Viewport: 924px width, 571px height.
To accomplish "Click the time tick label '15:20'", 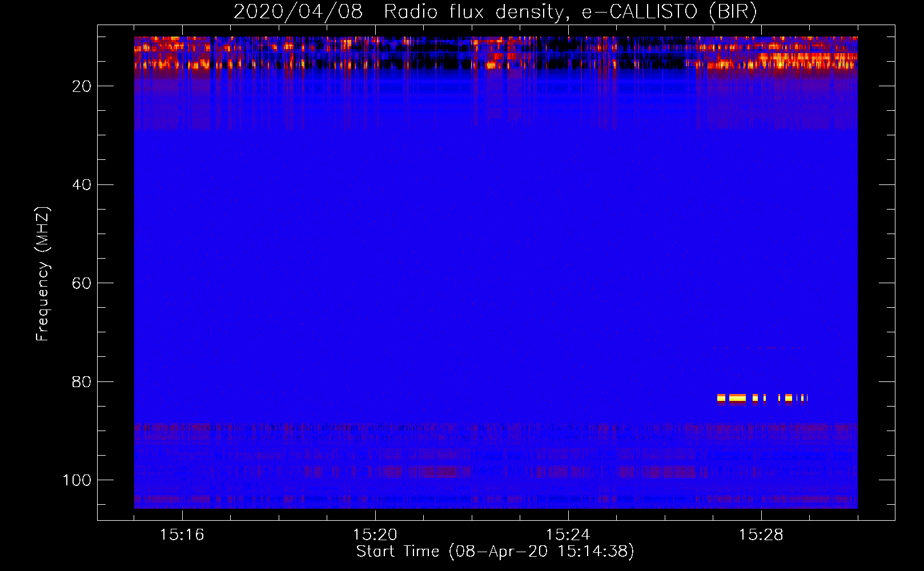I will pyautogui.click(x=375, y=535).
